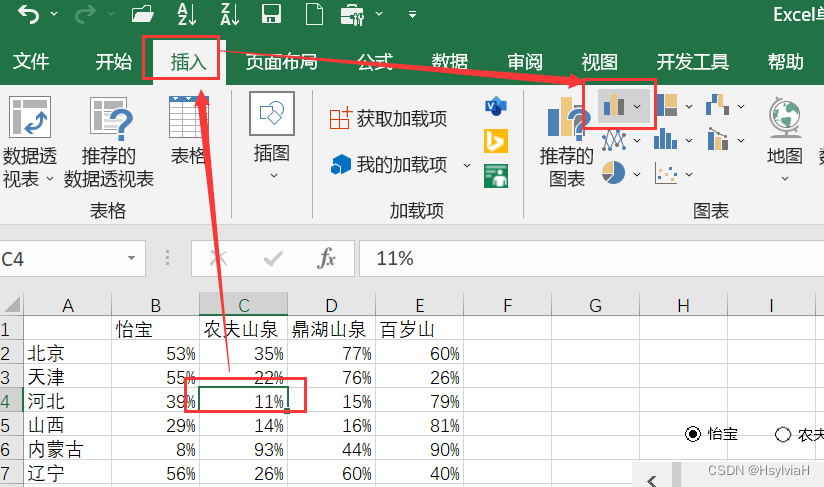Screen dimensions: 824x487
Task: Switch to the 开始 home tab
Action: [114, 61]
